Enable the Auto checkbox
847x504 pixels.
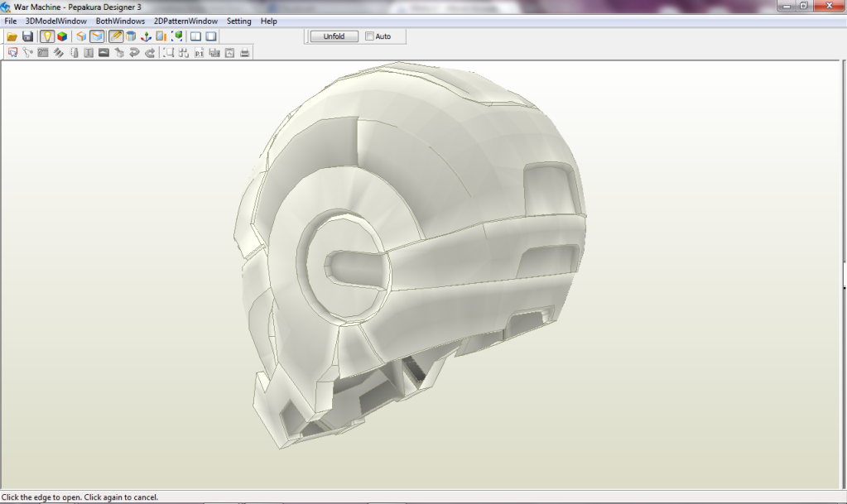369,36
